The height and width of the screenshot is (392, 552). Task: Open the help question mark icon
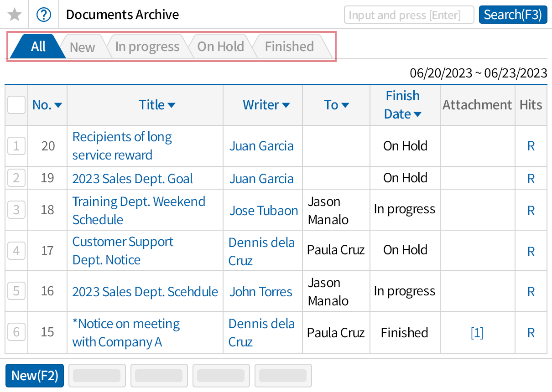44,14
